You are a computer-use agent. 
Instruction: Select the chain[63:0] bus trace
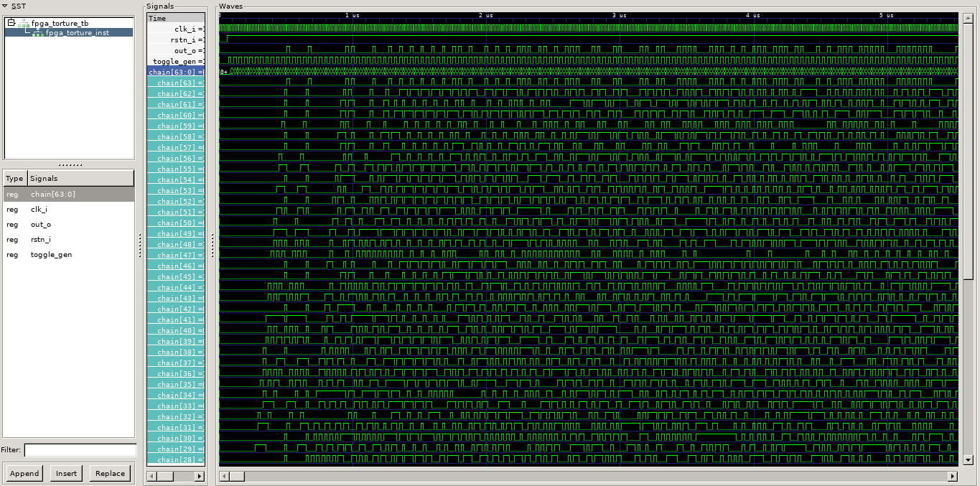176,72
